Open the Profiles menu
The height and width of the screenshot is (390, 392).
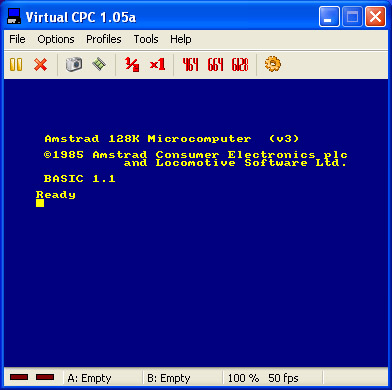104,39
